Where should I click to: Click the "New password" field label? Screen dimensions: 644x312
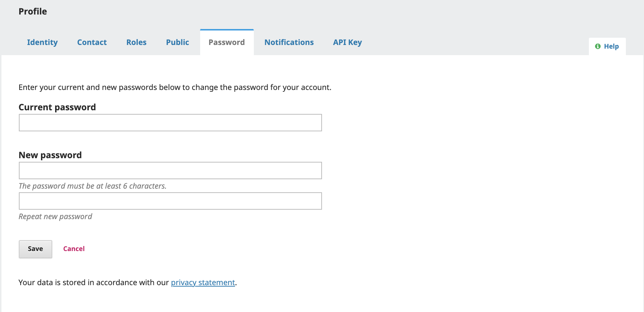[x=50, y=155]
